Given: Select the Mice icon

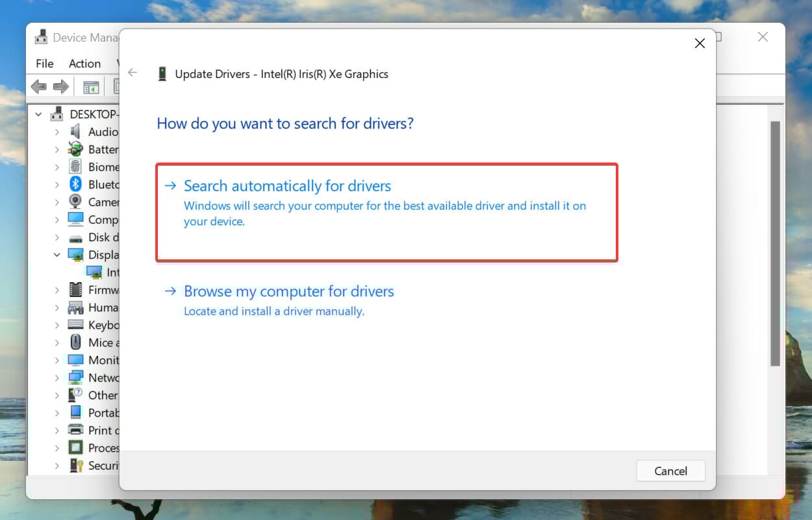Looking at the screenshot, I should click(76, 343).
